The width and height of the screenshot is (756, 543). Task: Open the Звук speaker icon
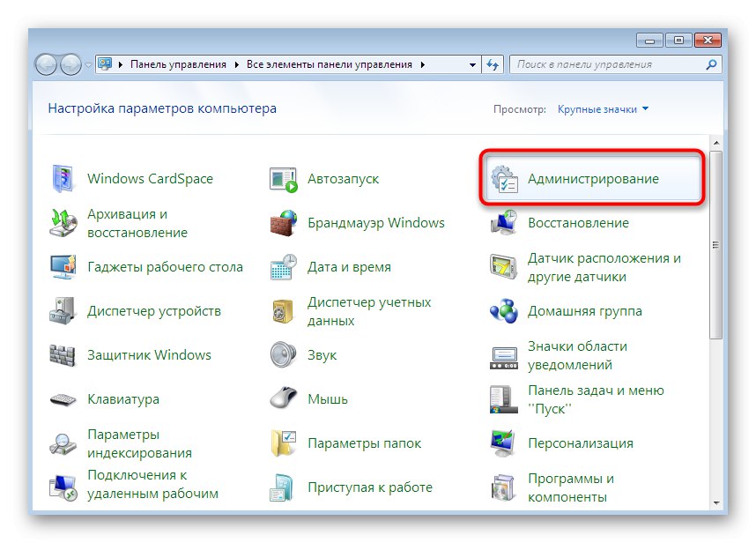point(283,355)
